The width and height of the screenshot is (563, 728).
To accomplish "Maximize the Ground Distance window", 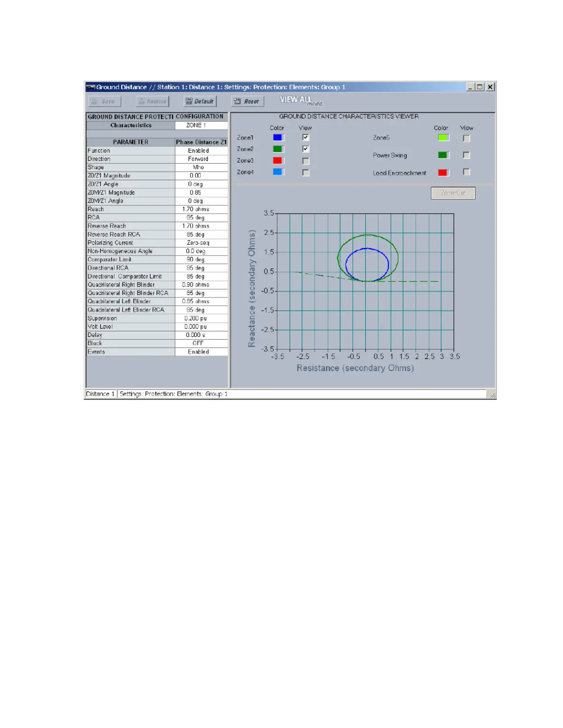I will 480,87.
